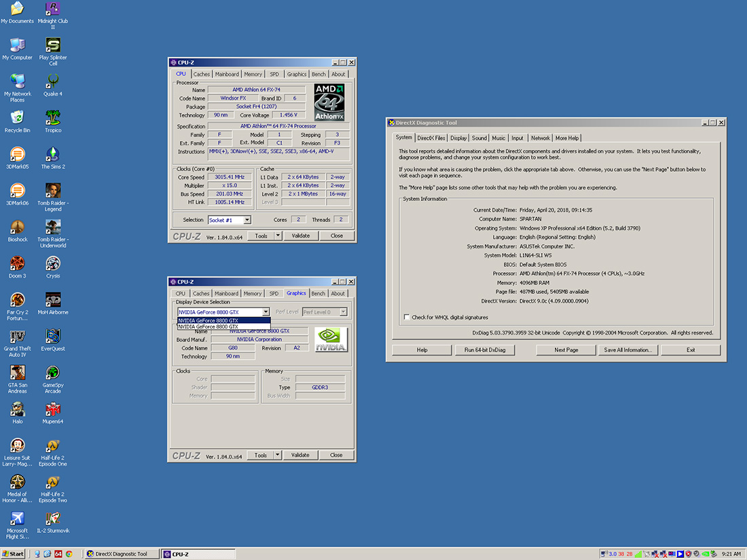Viewport: 747px width, 560px height.
Task: Launch IL-2 Sturmovik desktop icon
Action: coord(53,522)
